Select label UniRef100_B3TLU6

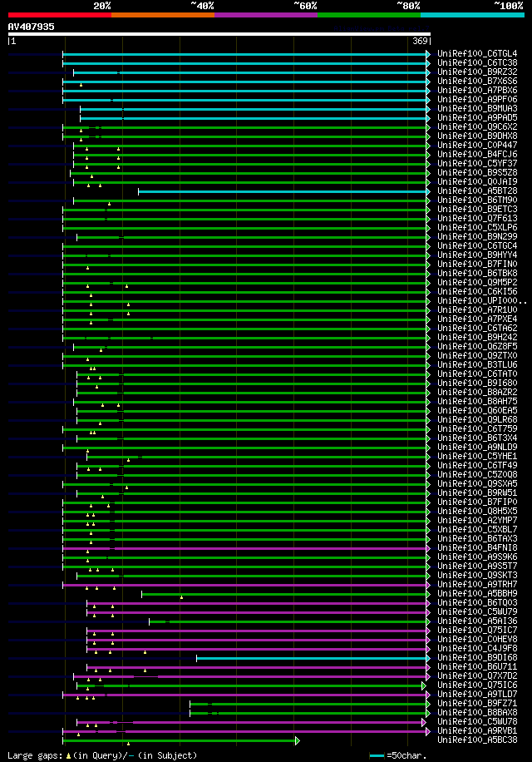pyautogui.click(x=477, y=364)
